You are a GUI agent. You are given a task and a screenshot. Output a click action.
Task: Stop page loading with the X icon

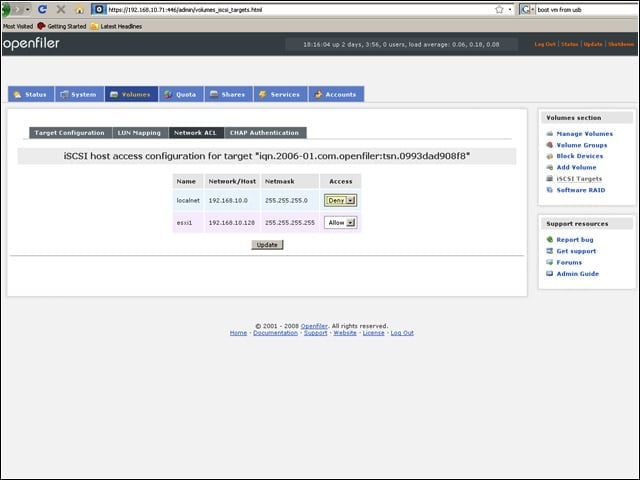click(61, 9)
